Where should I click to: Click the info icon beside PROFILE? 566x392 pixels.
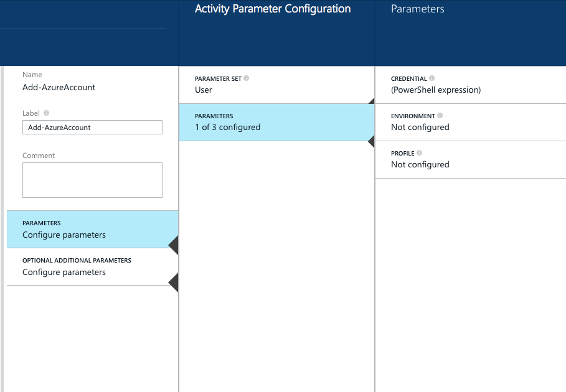(419, 153)
